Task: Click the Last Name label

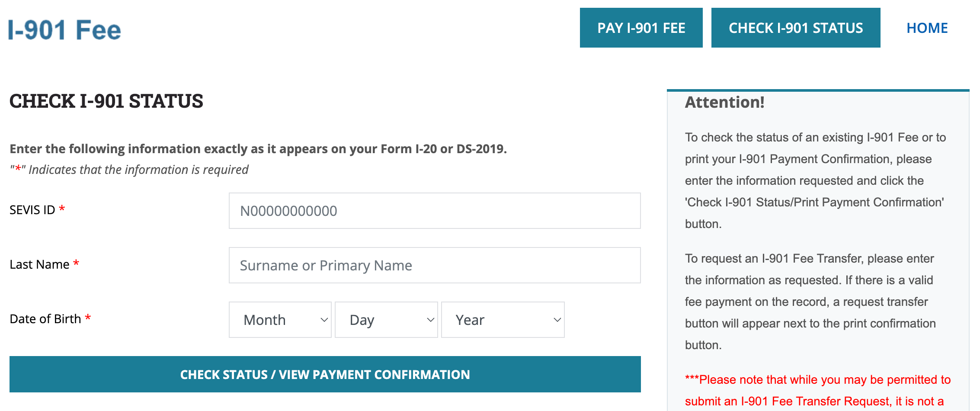Action: tap(39, 264)
